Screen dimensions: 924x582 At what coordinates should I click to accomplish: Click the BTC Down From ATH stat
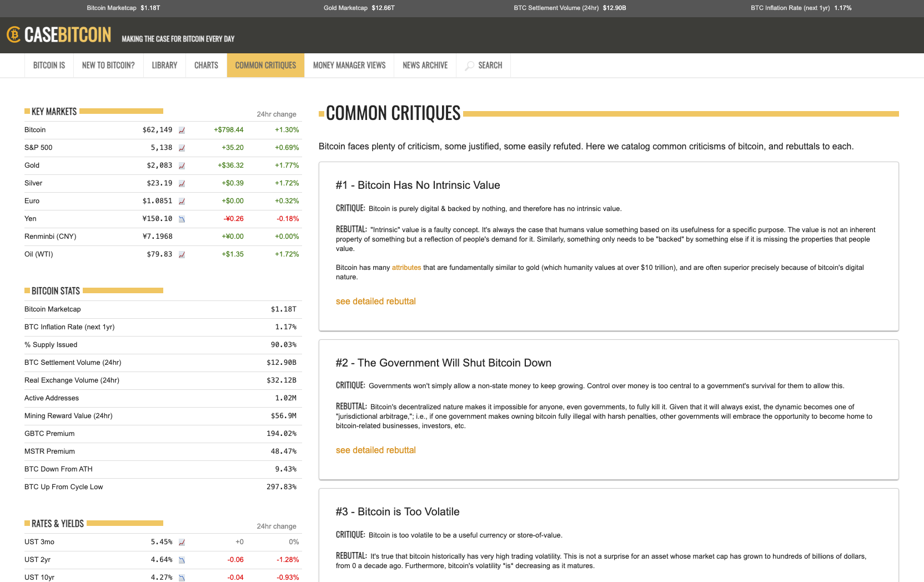(x=163, y=469)
